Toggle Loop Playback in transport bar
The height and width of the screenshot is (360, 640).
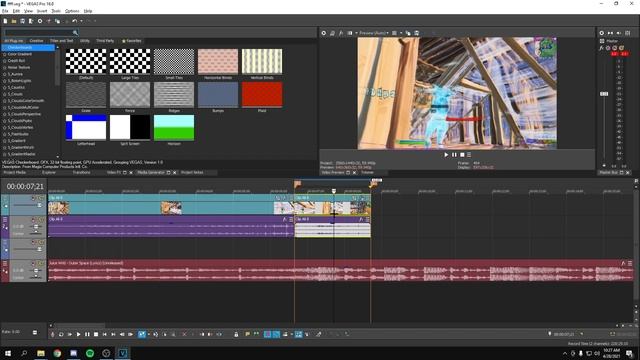(61, 334)
